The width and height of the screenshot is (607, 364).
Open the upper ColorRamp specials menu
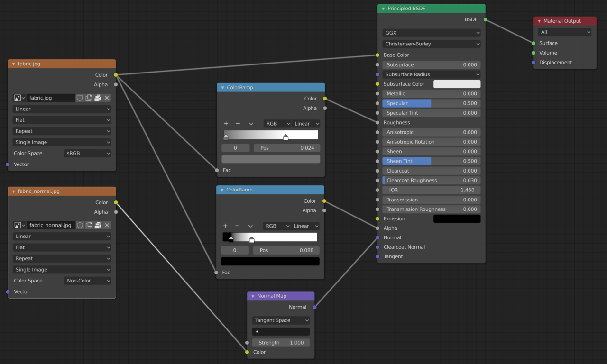point(251,123)
